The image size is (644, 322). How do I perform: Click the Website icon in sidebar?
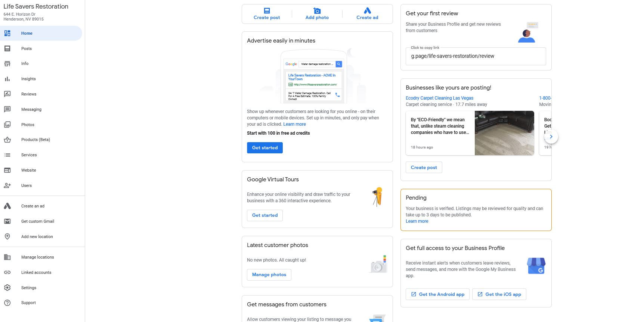[7, 170]
